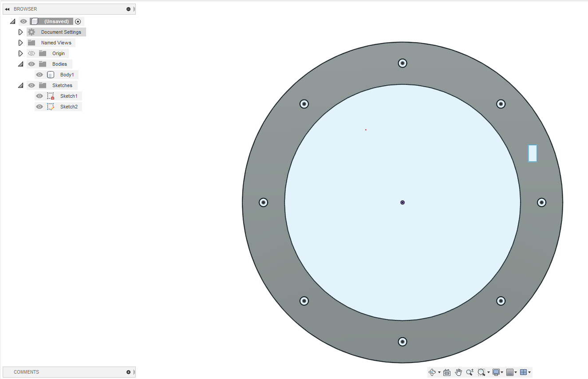Click the Document Settings gear icon

tap(32, 32)
